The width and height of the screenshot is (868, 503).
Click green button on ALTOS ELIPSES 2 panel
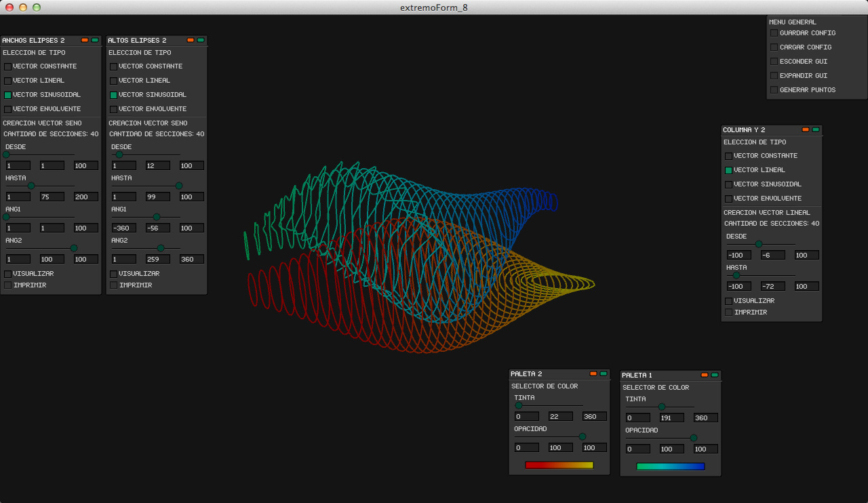(201, 40)
